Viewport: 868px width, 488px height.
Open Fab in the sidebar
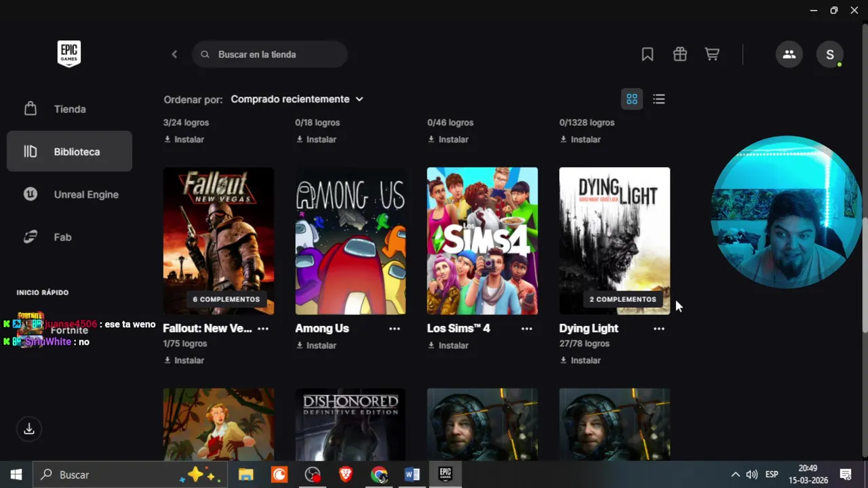69,237
